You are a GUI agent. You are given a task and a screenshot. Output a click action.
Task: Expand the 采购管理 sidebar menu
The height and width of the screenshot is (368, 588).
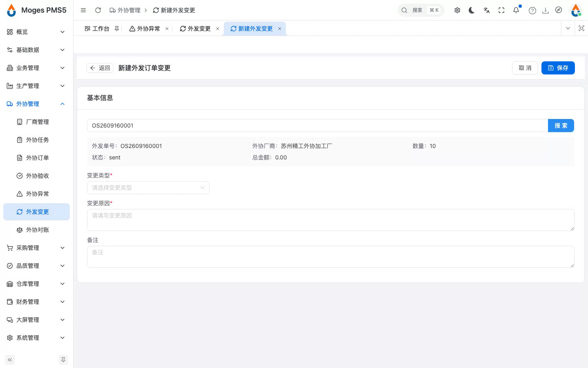click(36, 248)
